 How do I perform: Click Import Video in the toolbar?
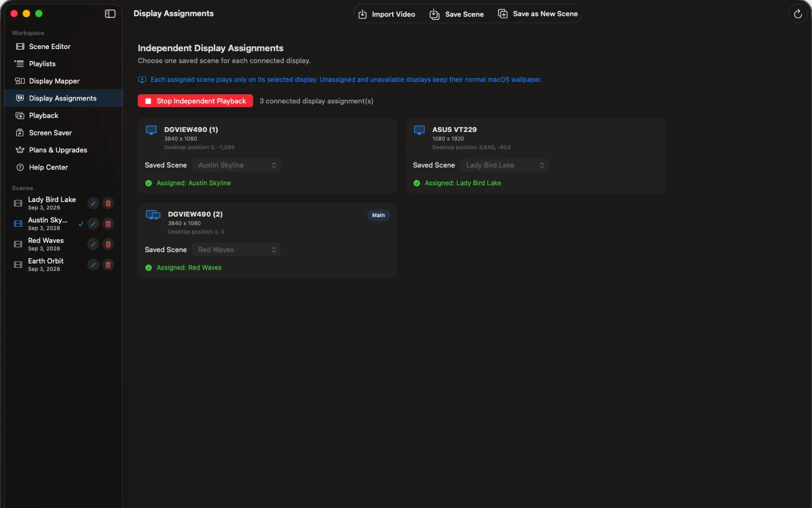(387, 14)
